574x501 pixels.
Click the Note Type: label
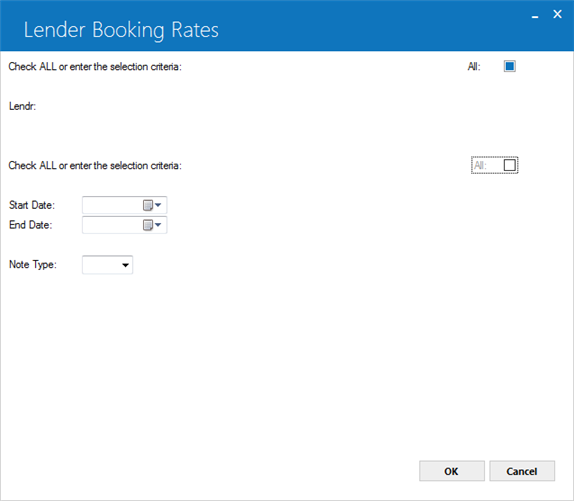pos(33,265)
